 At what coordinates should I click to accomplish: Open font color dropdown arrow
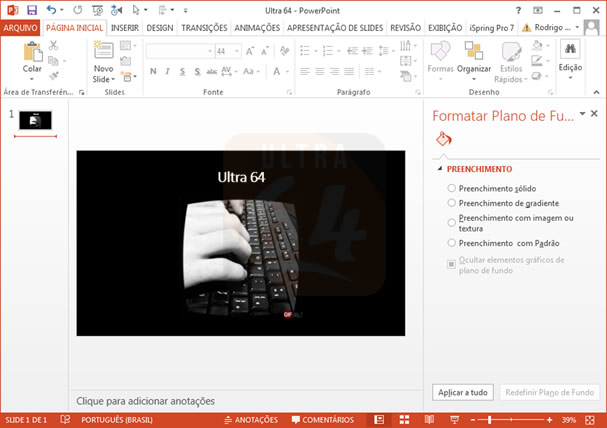pos(287,72)
